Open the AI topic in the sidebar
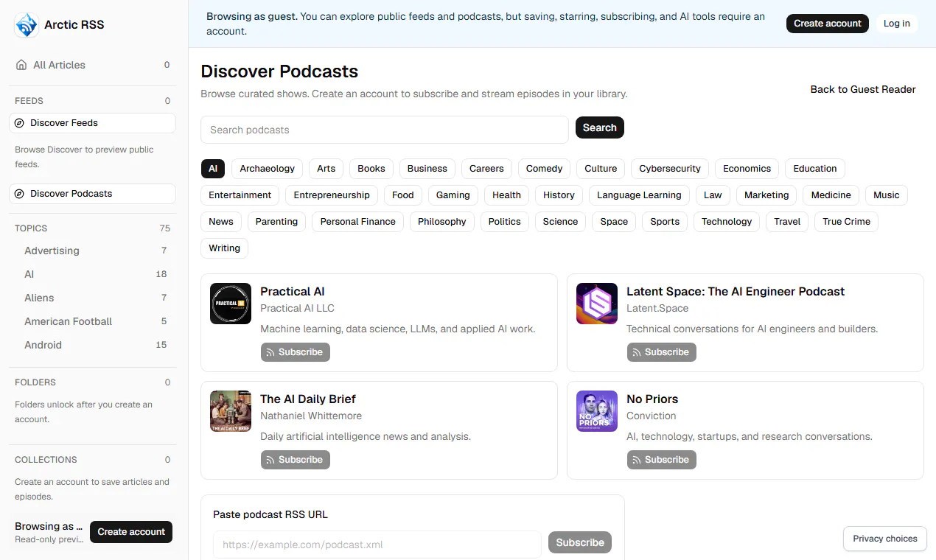Screen dimensions: 936x560 pyautogui.click(x=93, y=274)
